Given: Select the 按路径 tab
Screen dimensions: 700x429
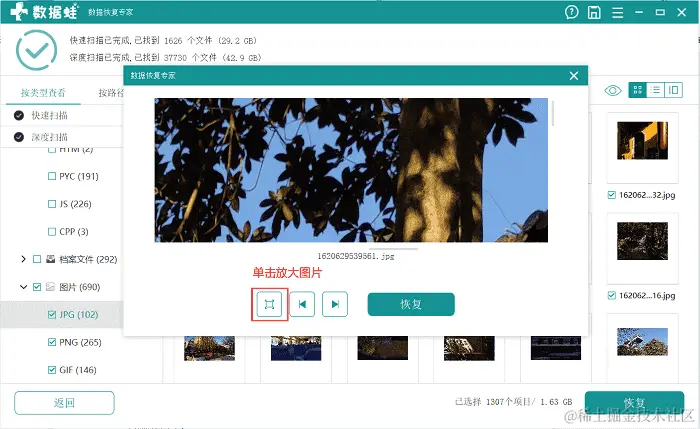Looking at the screenshot, I should pos(111,93).
